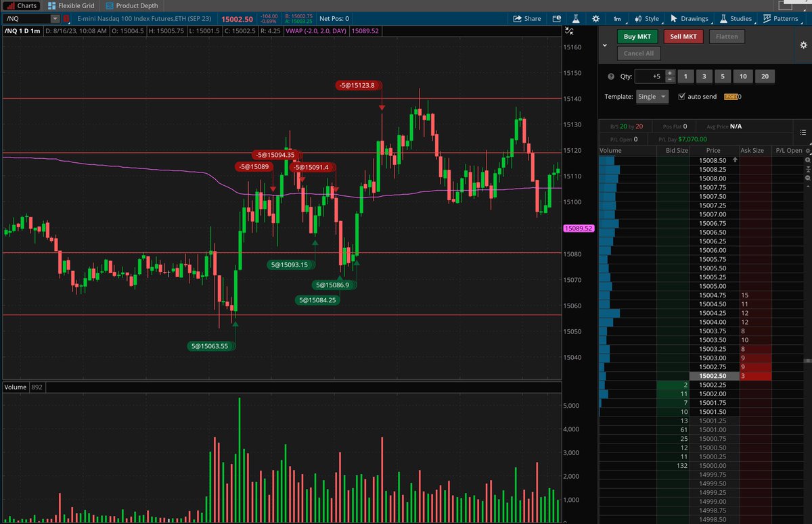Click the 5@15086.9 buy order bubble
Viewport: 812px width, 524px height.
[334, 285]
